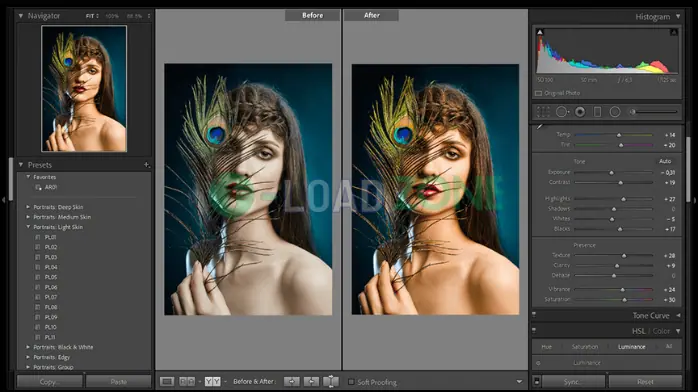
Task: Expand Portraits: Medium Skin group
Action: click(x=28, y=217)
